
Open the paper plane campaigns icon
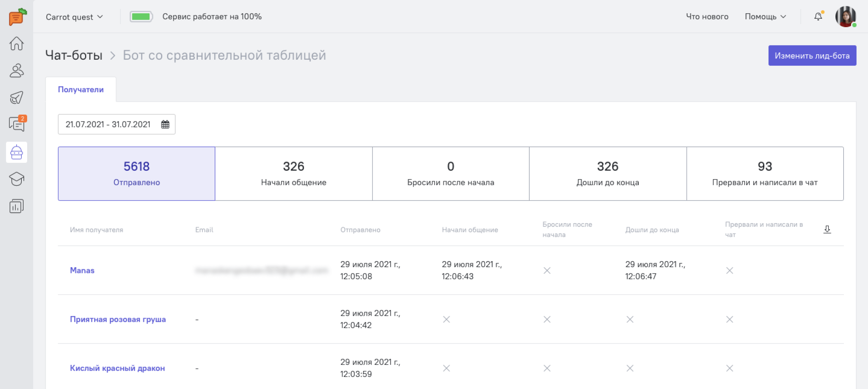16,98
